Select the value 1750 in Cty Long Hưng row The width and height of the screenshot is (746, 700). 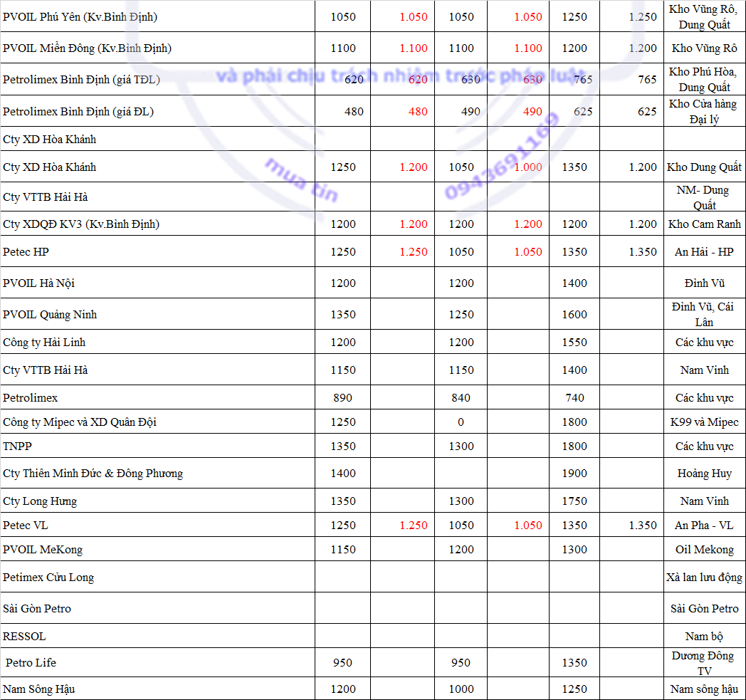[x=574, y=501]
